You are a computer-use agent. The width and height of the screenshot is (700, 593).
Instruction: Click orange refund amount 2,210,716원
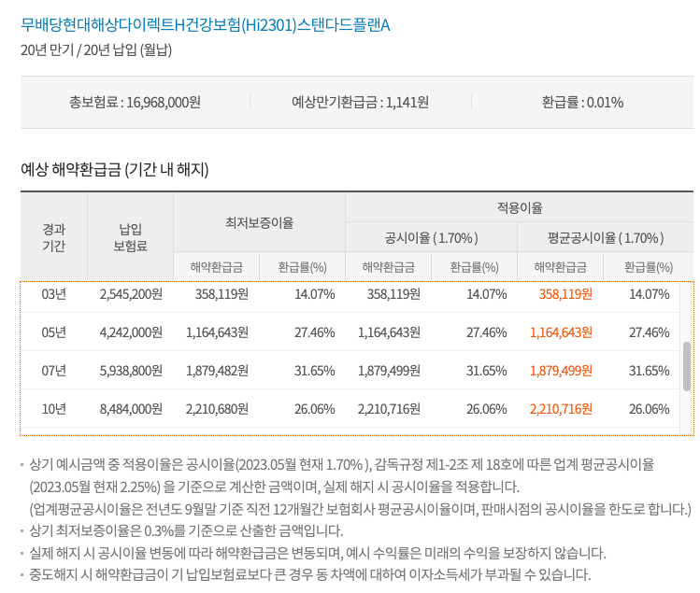(x=561, y=409)
